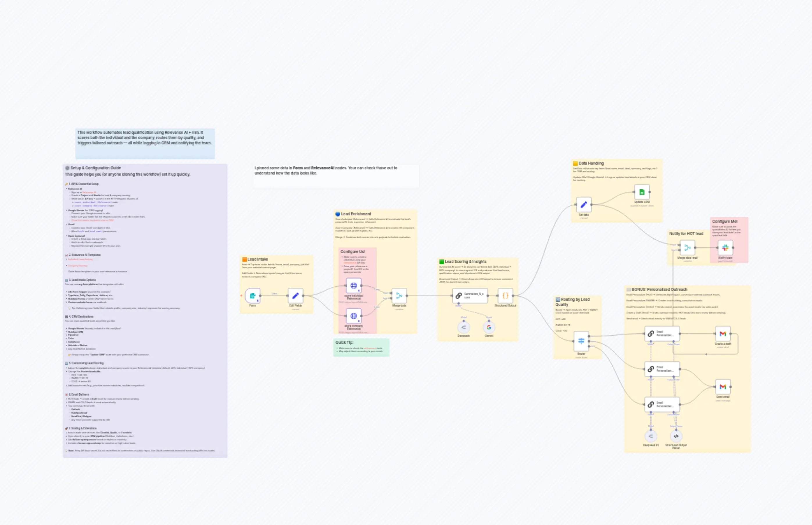Open the Notify team Slack node
The width and height of the screenshot is (812, 525).
[x=725, y=248]
